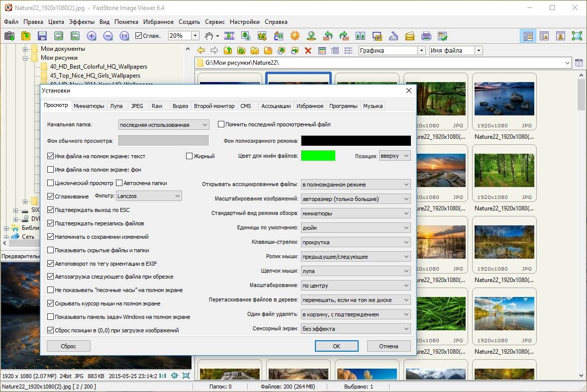
Task: Click the Zoom In plus icon
Action: click(x=92, y=36)
